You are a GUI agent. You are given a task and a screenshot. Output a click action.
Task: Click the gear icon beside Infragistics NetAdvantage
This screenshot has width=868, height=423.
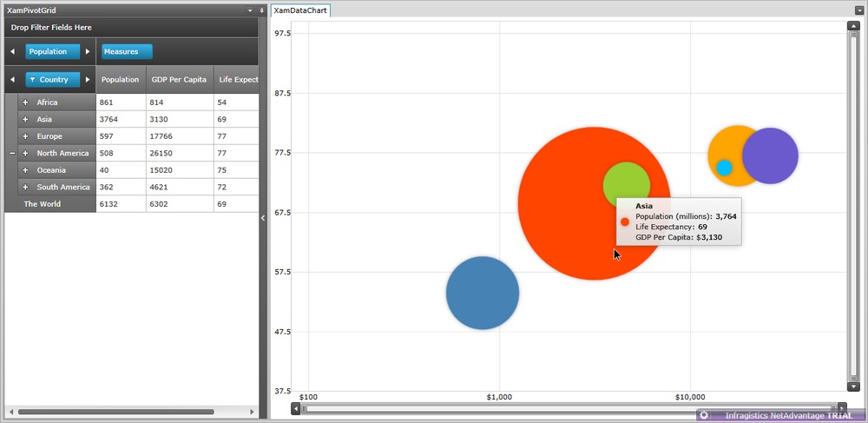[x=704, y=415]
